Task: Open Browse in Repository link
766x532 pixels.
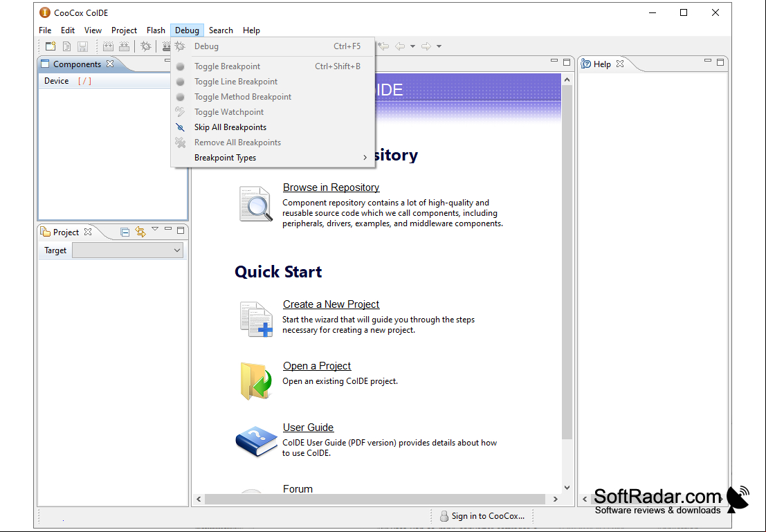Action: pyautogui.click(x=331, y=187)
